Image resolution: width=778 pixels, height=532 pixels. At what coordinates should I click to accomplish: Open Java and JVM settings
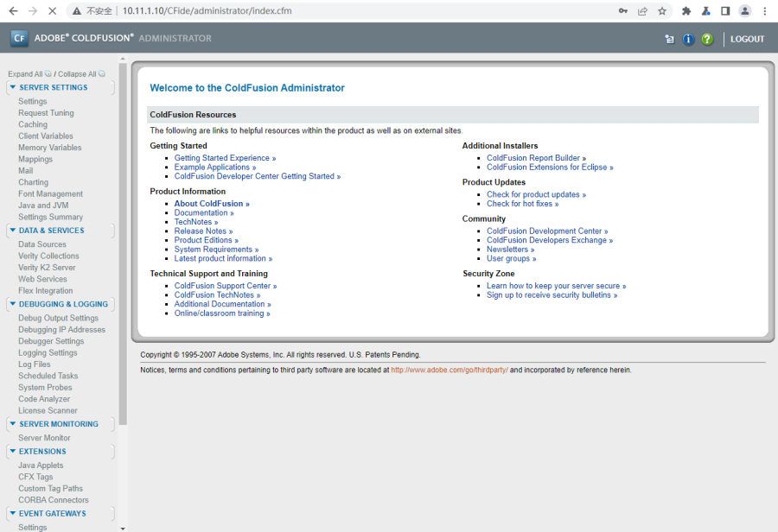click(x=43, y=206)
